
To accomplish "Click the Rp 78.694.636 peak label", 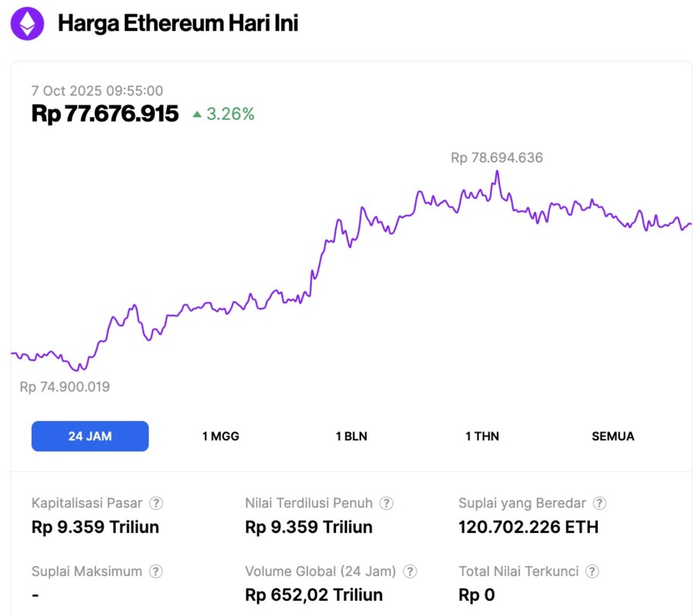I will pyautogui.click(x=497, y=158).
